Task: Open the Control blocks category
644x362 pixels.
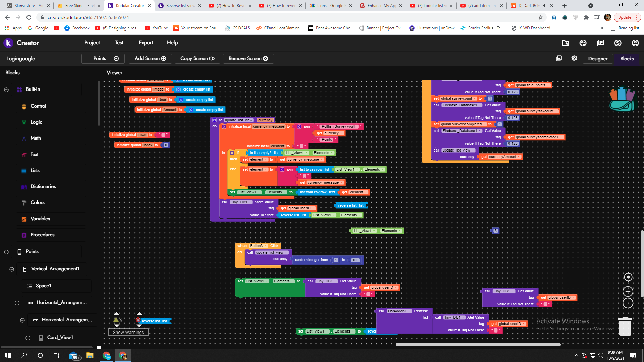Action: 38,106
